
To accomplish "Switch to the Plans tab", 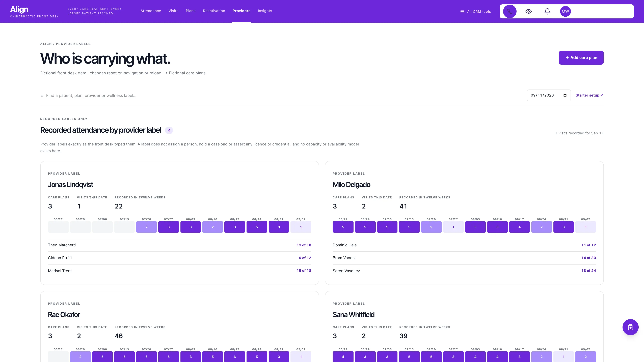I will tap(191, 11).
